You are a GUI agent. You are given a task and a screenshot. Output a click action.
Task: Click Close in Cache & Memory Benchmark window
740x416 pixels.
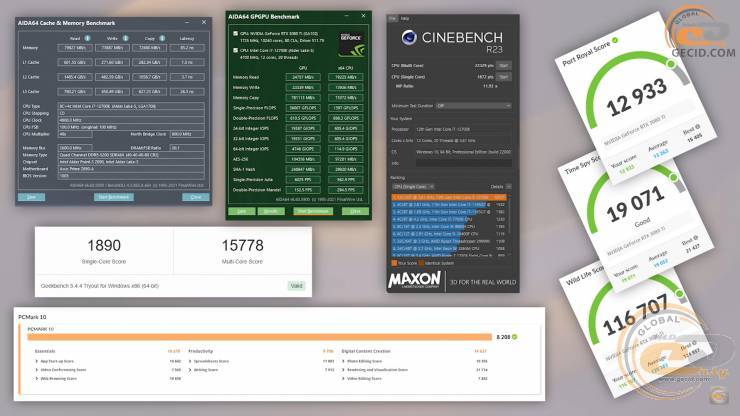click(x=195, y=197)
